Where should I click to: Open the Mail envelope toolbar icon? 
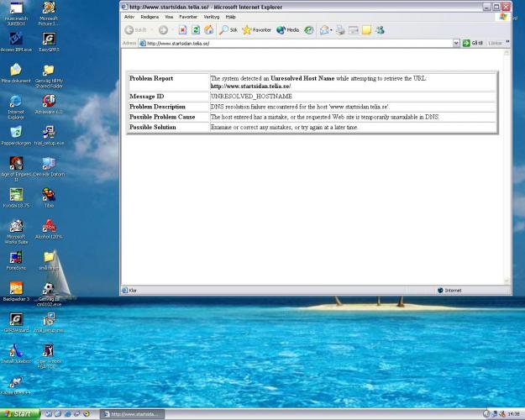click(323, 29)
